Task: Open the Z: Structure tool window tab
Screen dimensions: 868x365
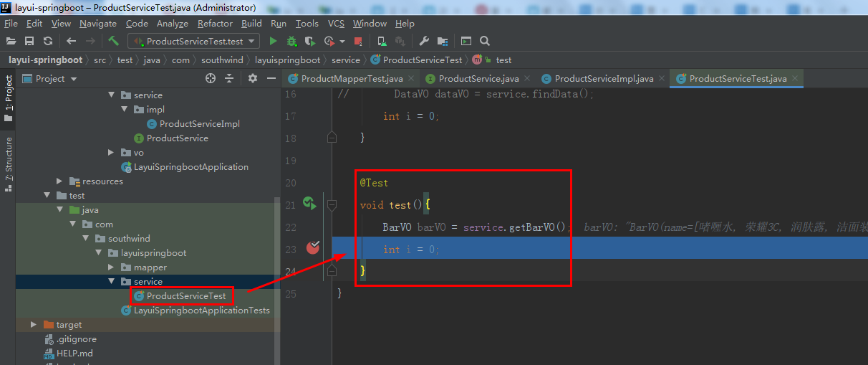Action: [x=8, y=163]
